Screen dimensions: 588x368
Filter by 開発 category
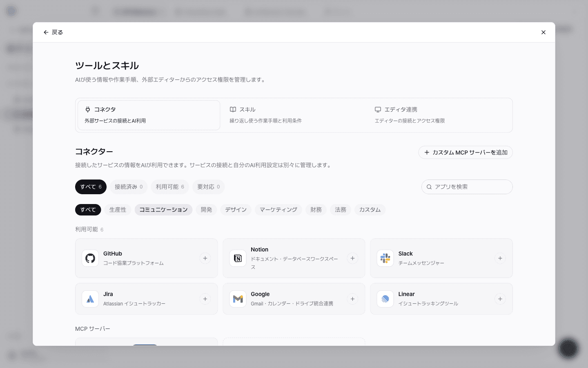click(207, 210)
